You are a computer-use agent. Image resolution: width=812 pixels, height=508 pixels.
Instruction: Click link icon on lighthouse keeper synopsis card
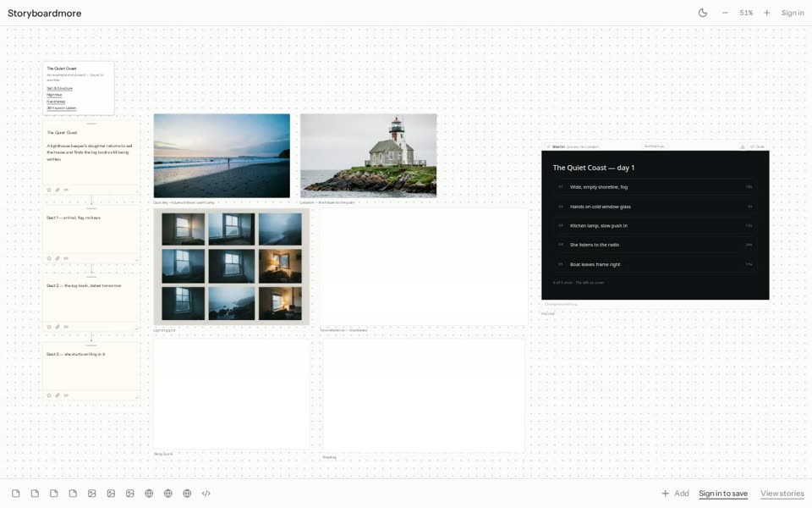pos(66,190)
